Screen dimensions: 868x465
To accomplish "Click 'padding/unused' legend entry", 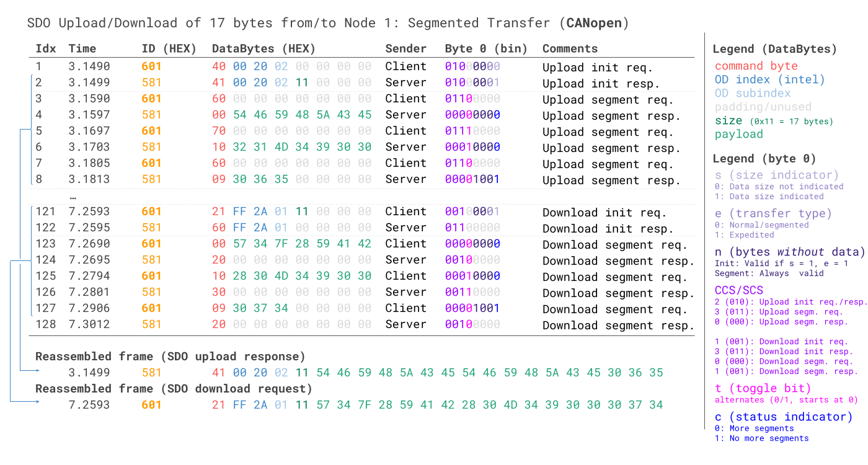I will tap(763, 107).
